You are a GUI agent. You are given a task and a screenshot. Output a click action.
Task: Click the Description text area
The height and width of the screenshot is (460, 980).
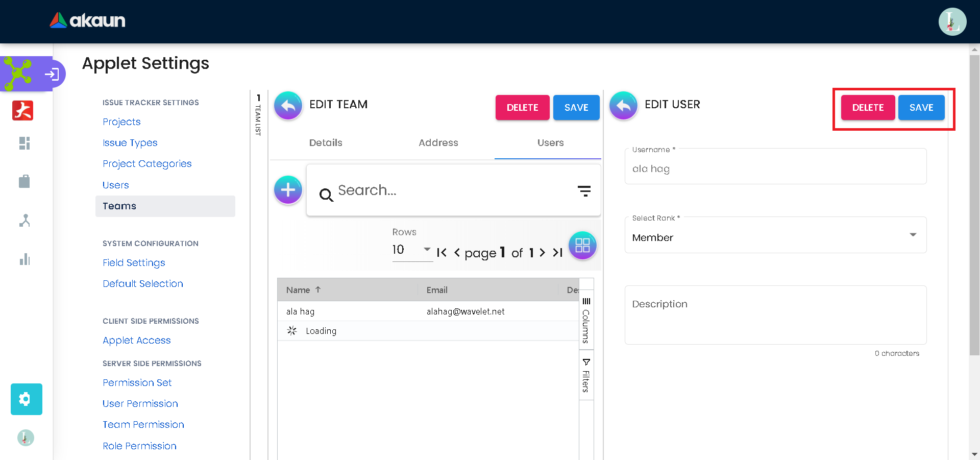775,315
